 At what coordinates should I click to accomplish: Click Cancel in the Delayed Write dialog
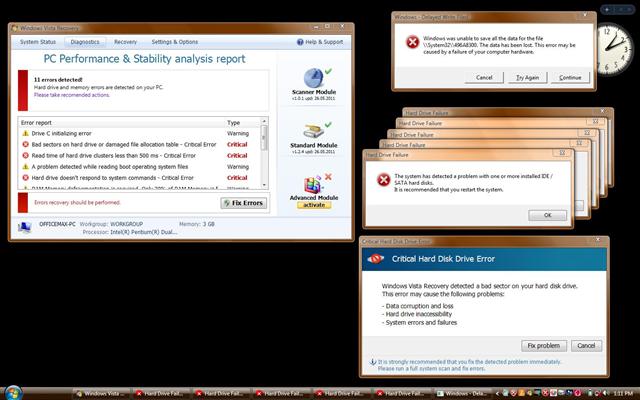[x=484, y=78]
